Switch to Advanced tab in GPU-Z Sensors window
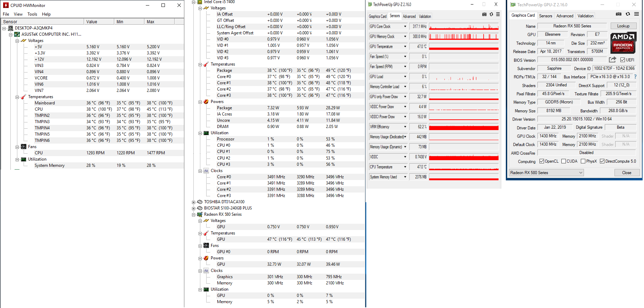The width and height of the screenshot is (644, 308). 409,16
